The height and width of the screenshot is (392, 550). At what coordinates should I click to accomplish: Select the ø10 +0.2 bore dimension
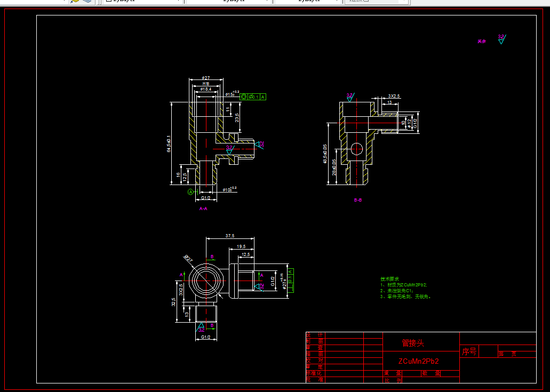click(230, 189)
